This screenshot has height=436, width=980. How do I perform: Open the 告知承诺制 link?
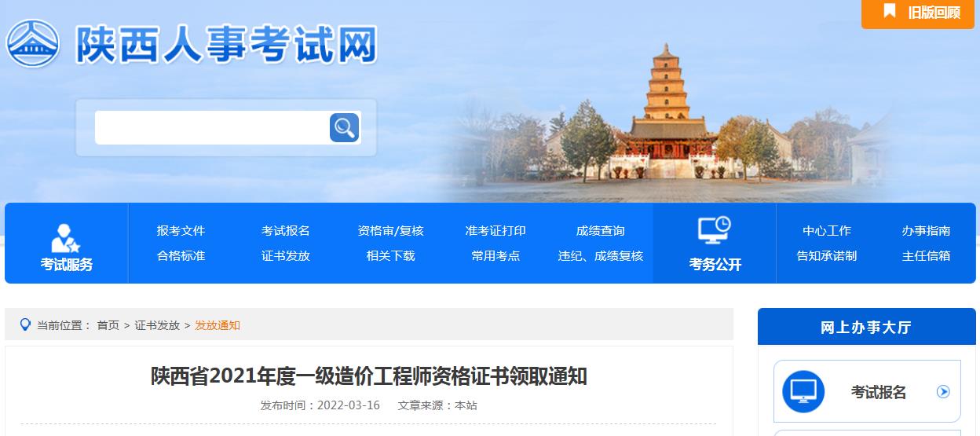(x=827, y=255)
